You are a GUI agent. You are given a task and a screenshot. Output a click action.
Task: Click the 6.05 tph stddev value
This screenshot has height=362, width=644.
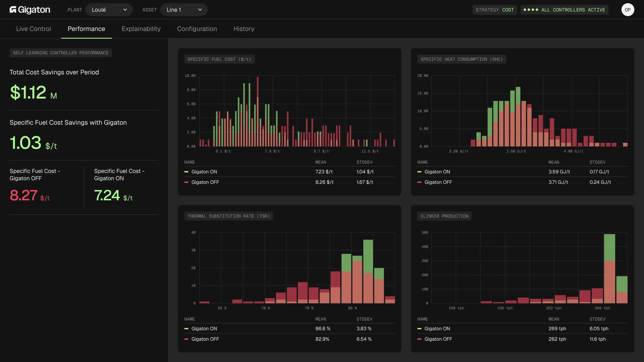599,329
